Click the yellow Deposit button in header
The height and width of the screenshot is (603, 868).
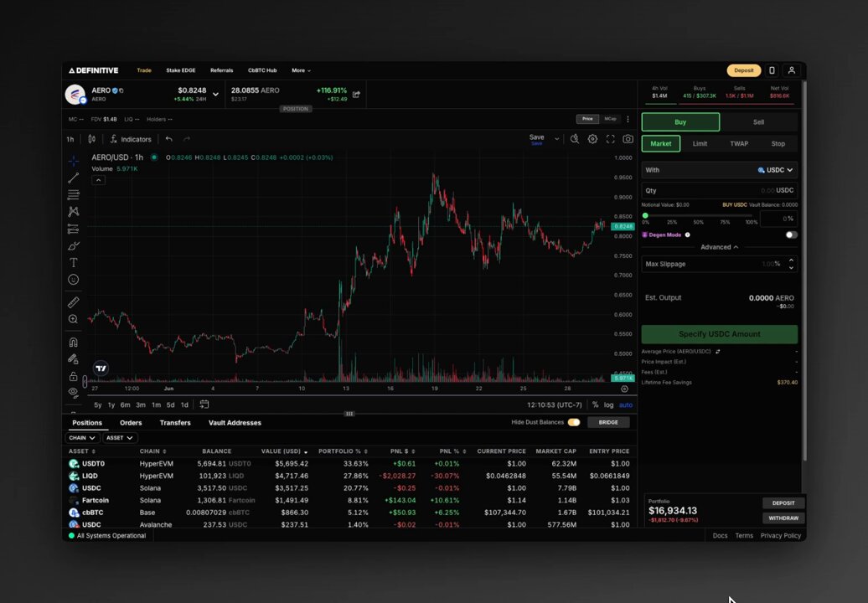743,70
